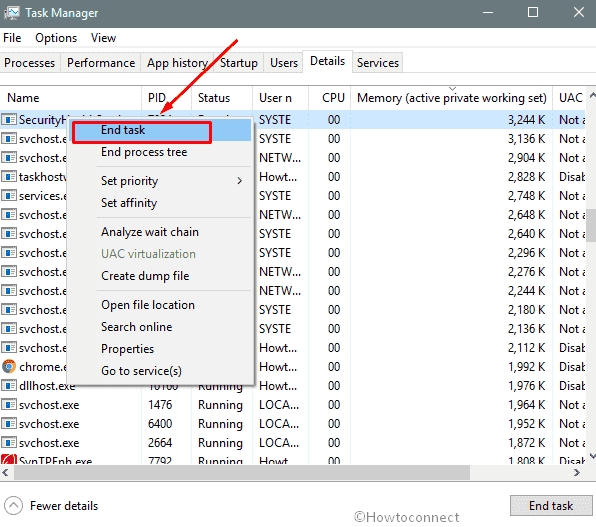The width and height of the screenshot is (596, 527).
Task: Click the 1,964 K memory value
Action: coord(526,405)
